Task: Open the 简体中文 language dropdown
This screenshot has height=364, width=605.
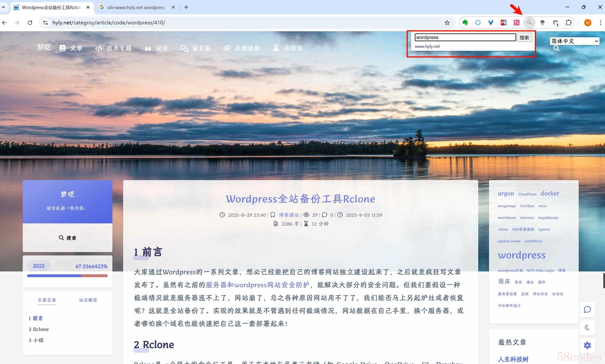Action: click(x=575, y=41)
